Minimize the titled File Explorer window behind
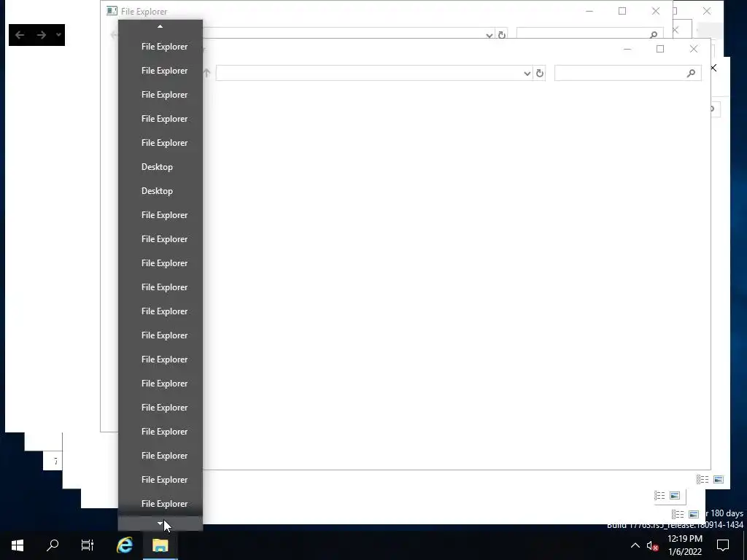This screenshot has width=747, height=560. [589, 11]
